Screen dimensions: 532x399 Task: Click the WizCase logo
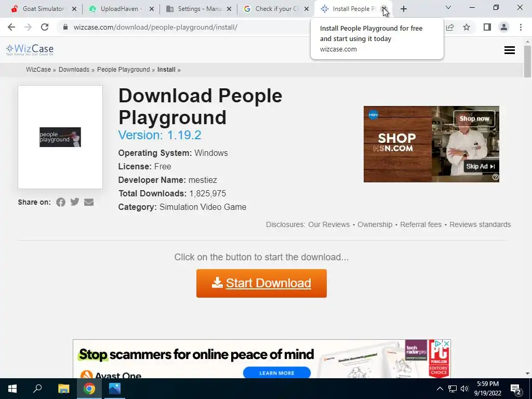(x=30, y=50)
